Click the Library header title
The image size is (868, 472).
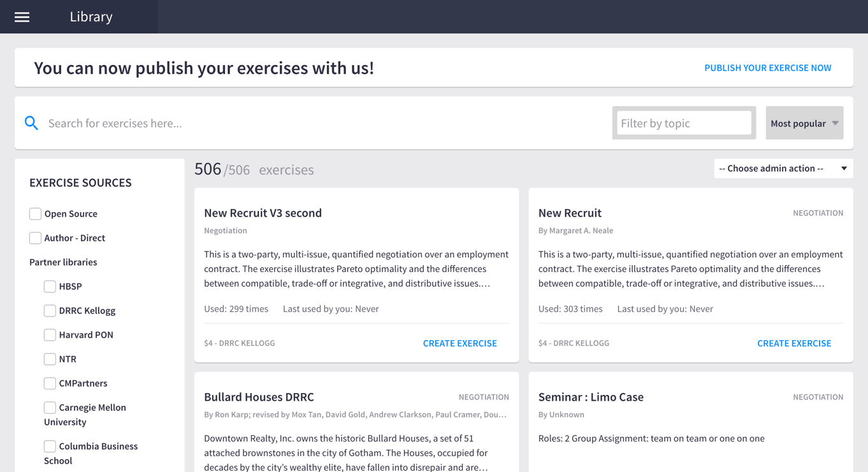91,17
